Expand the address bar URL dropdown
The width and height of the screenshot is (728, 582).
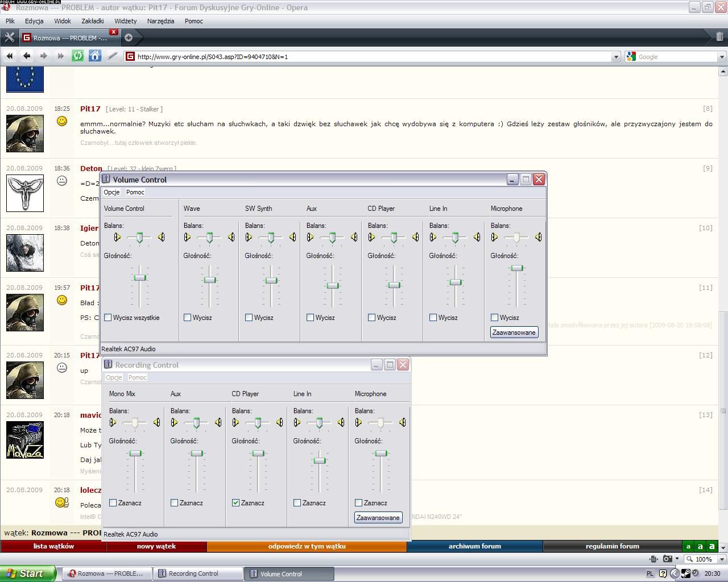click(615, 57)
